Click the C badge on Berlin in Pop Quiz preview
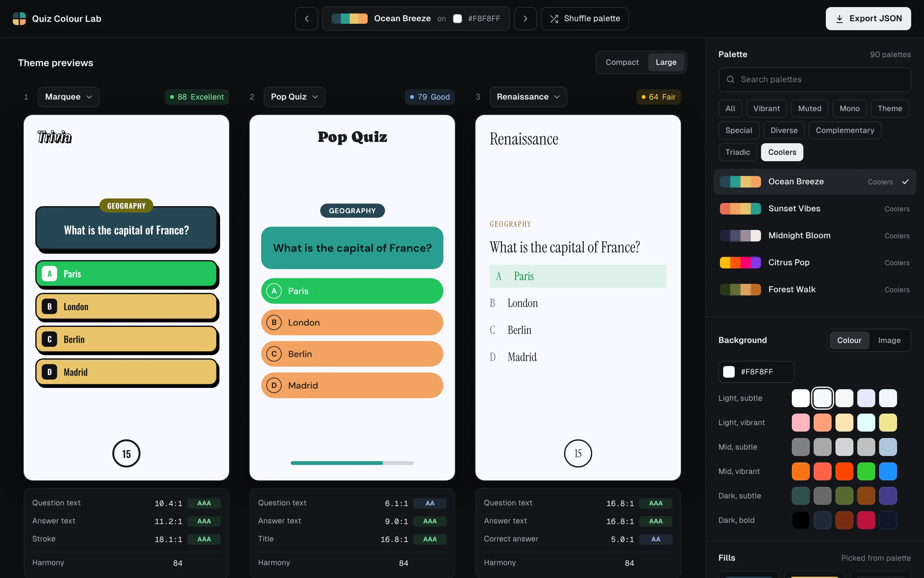Screen dimensions: 924x578 (274, 354)
